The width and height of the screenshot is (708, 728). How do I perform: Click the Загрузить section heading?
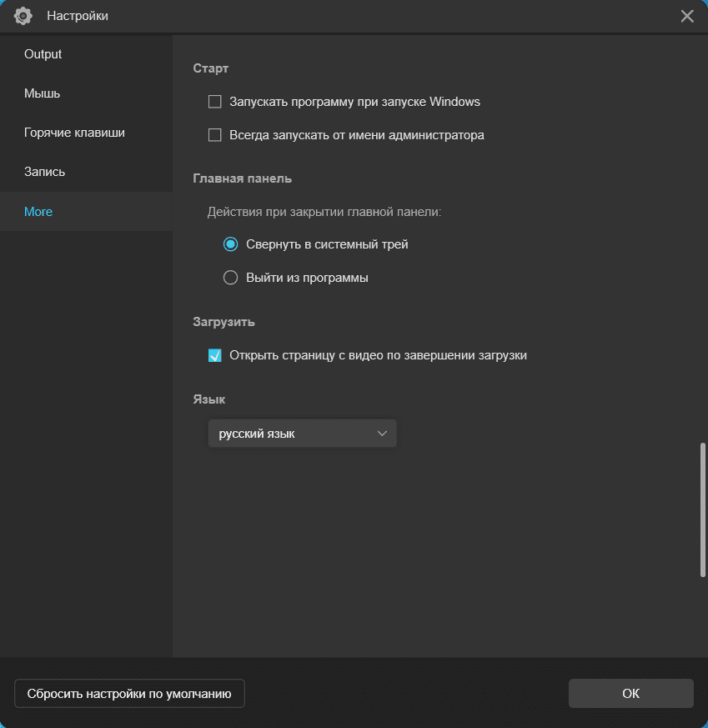[223, 322]
